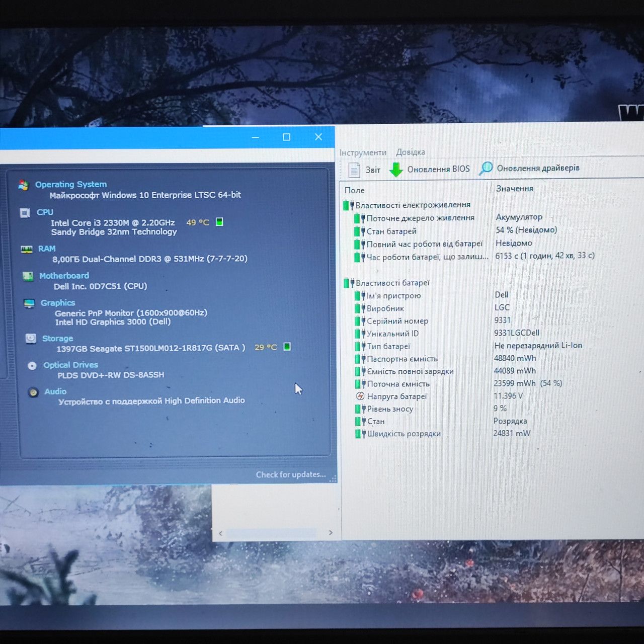
Task: Click the Значення column header
Action: click(x=514, y=188)
